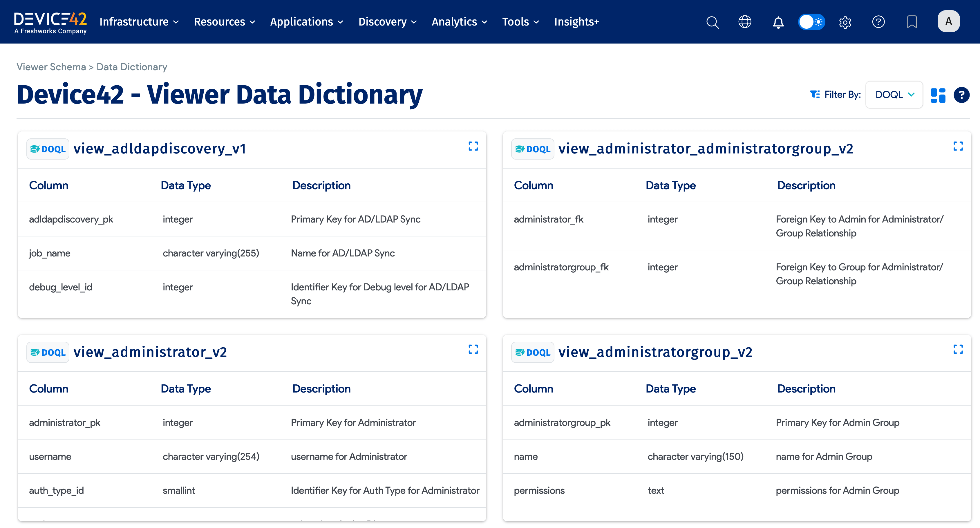Image resolution: width=980 pixels, height=528 pixels.
Task: Open the Resources menu
Action: (225, 22)
